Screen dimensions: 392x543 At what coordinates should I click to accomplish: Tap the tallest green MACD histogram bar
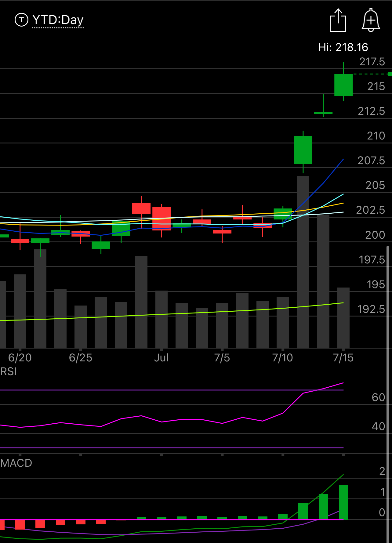[x=343, y=502]
